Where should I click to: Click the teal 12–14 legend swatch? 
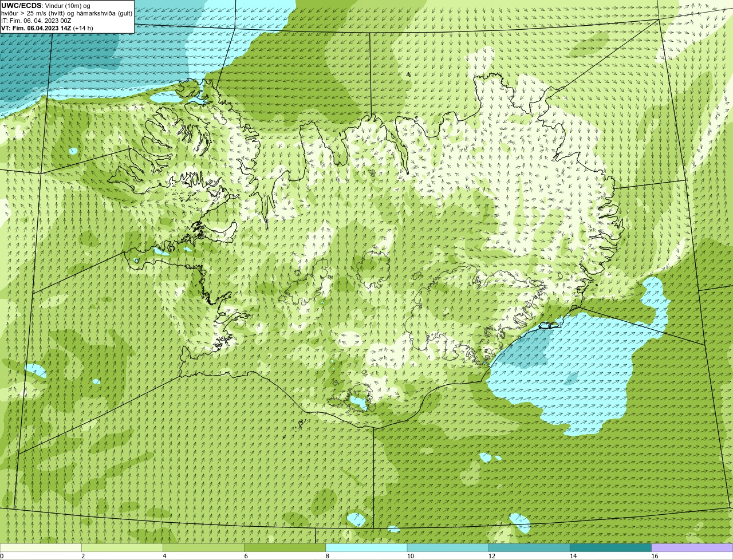coord(529,548)
